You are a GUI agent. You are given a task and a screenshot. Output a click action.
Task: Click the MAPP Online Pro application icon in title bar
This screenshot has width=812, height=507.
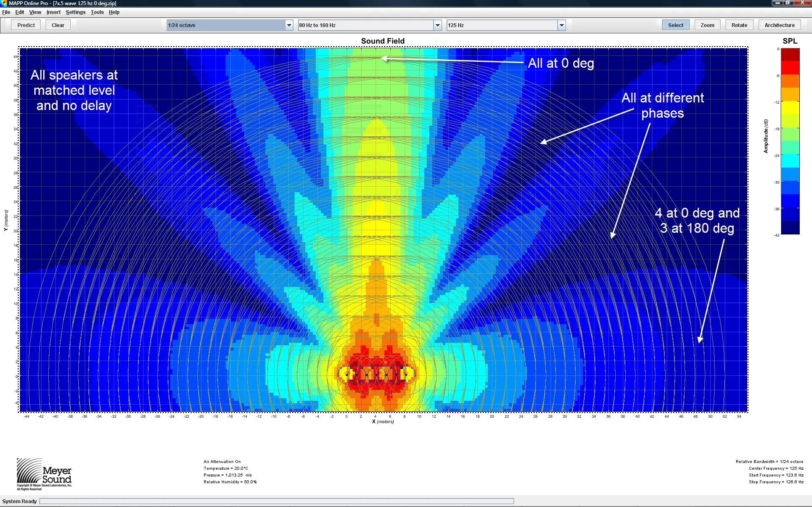[x=3, y=3]
